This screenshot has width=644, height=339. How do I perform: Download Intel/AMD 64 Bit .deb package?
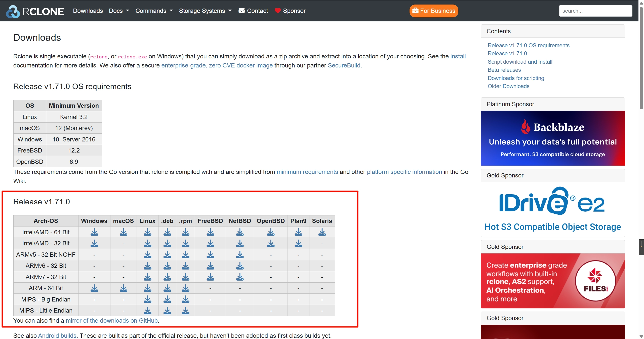167,232
